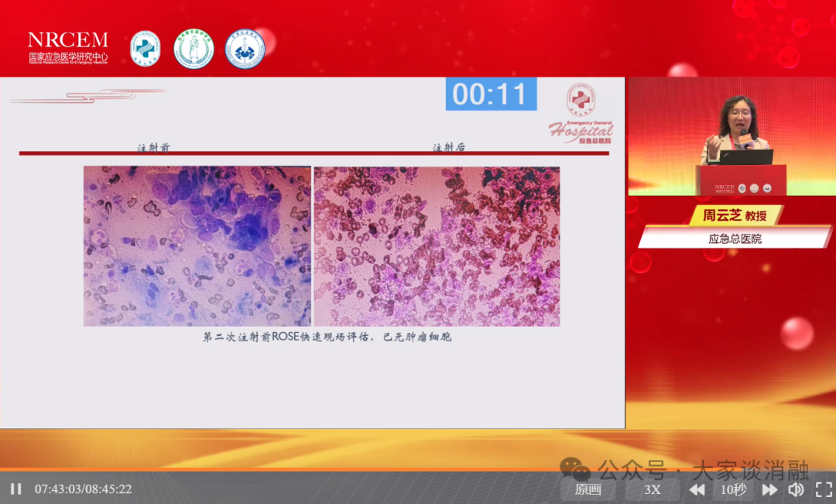Open the 原画 quality selector
836x504 pixels.
click(x=588, y=489)
